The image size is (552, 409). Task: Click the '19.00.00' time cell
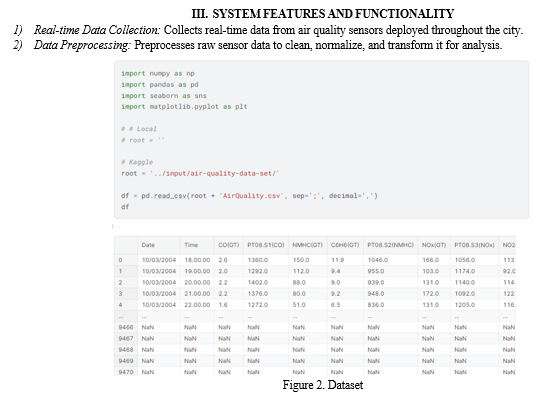tap(197, 271)
